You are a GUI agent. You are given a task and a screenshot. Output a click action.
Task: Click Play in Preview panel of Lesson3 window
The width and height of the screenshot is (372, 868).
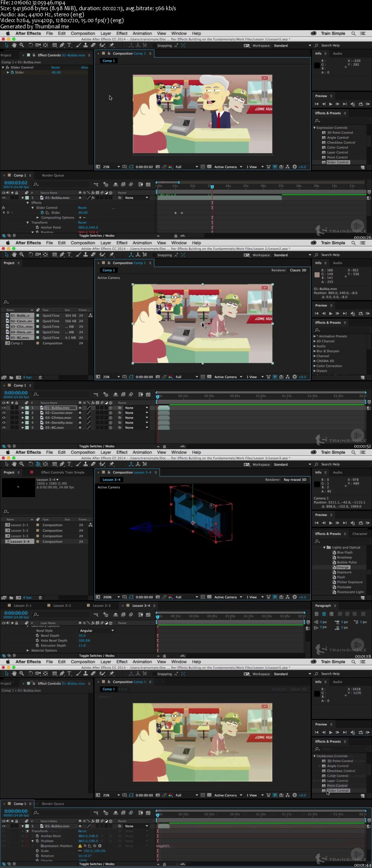pyautogui.click(x=331, y=523)
